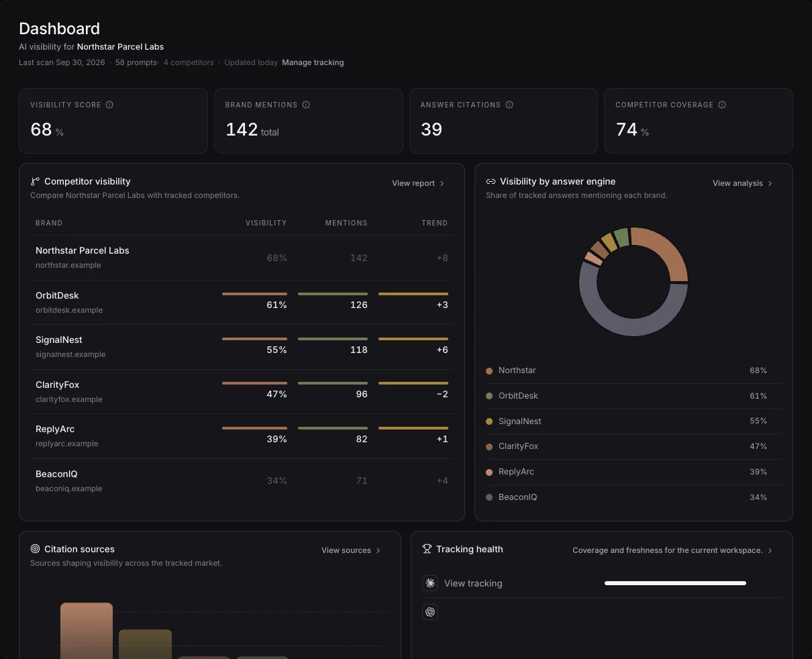Click the Visibility column header
The height and width of the screenshot is (659, 812).
266,223
